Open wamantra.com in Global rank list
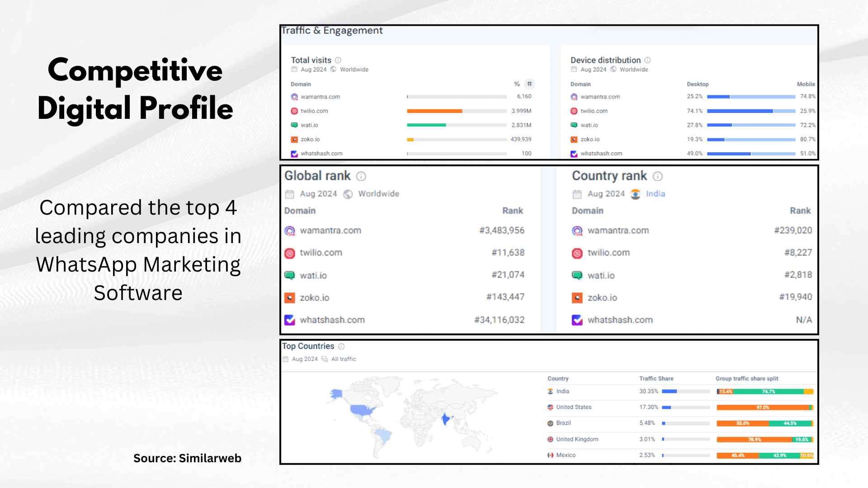Screen dimensions: 868x488 pos(330,230)
